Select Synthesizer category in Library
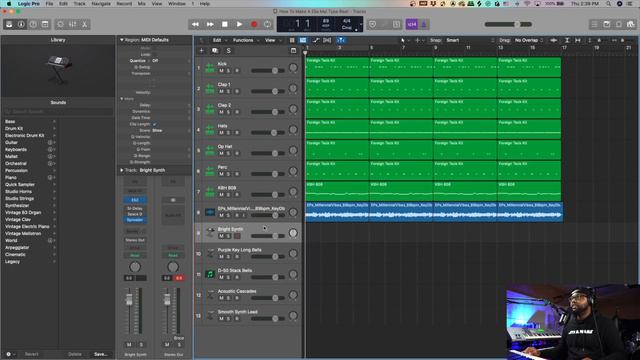640x360 pixels. click(x=17, y=206)
